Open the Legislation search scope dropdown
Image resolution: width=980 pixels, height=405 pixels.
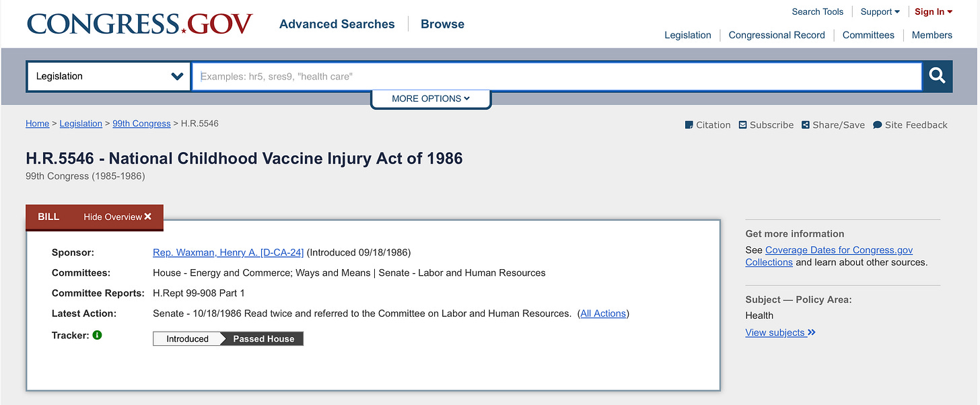click(109, 76)
